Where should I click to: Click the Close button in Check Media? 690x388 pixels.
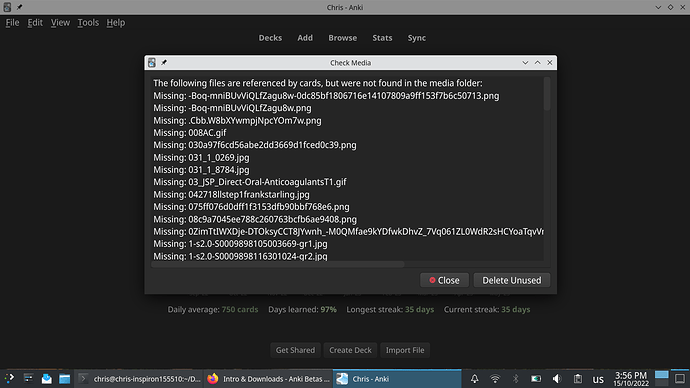[444, 280]
